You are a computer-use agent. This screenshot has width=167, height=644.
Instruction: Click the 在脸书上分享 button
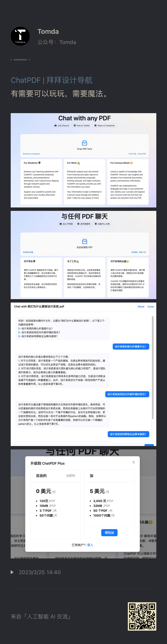[102, 224]
